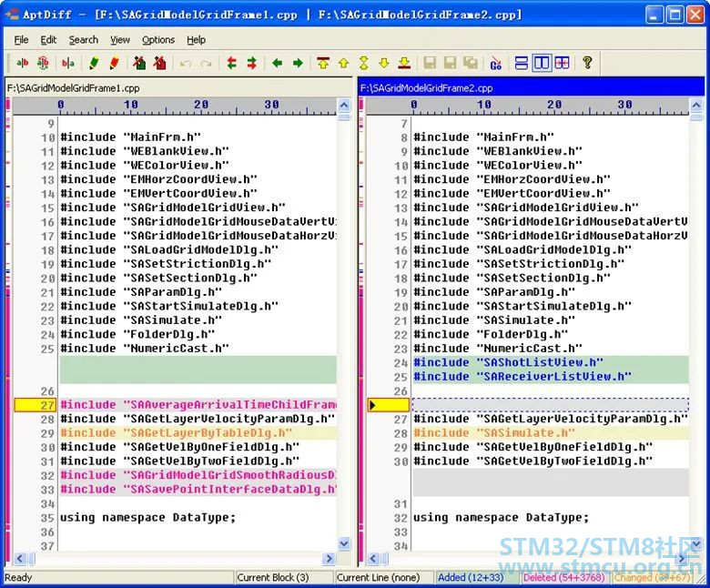This screenshot has width=710, height=588.
Task: Click the undo arrow icon
Action: (186, 63)
